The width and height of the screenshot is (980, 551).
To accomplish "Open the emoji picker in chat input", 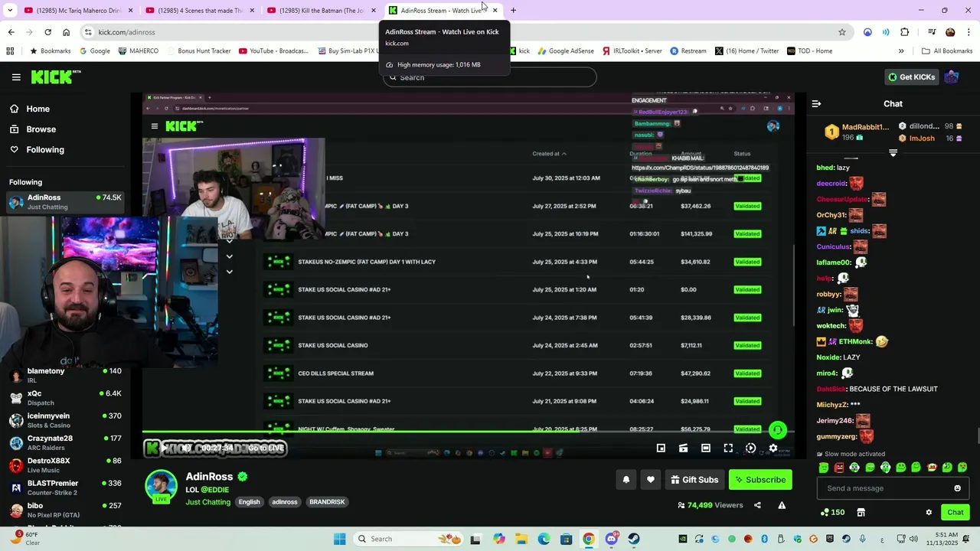I will coord(957,488).
